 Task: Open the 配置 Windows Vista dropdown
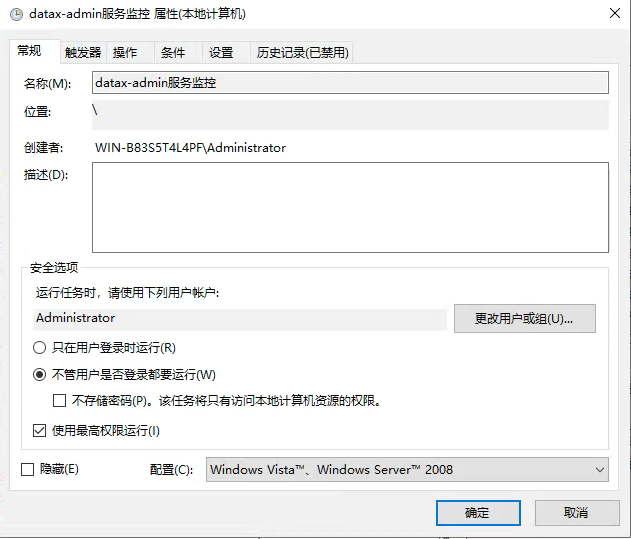[x=407, y=469]
